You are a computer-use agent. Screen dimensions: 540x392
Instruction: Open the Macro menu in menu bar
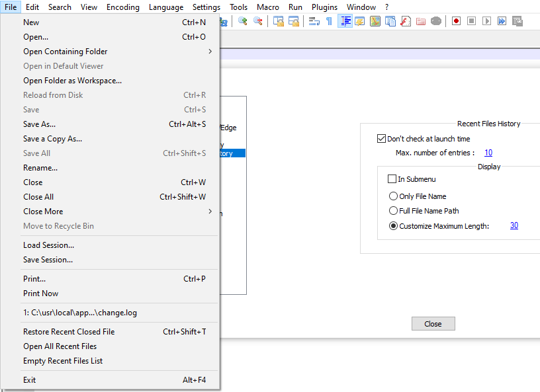268,7
